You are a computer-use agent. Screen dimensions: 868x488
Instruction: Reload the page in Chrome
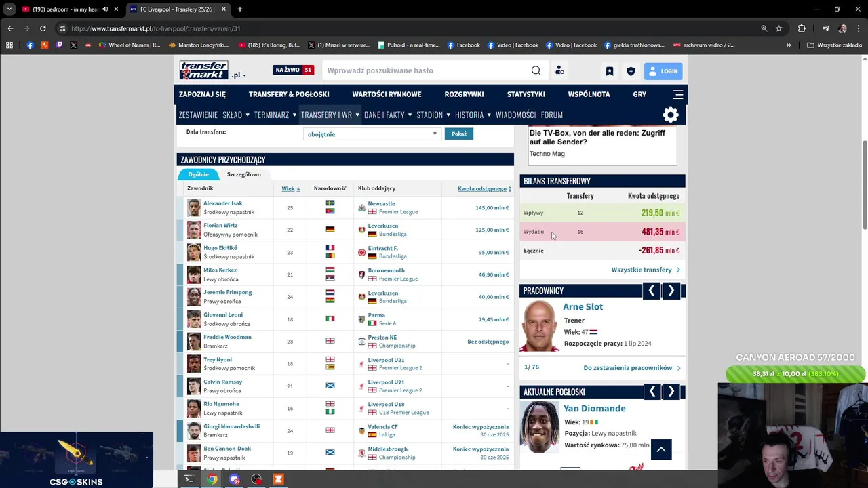point(43,28)
